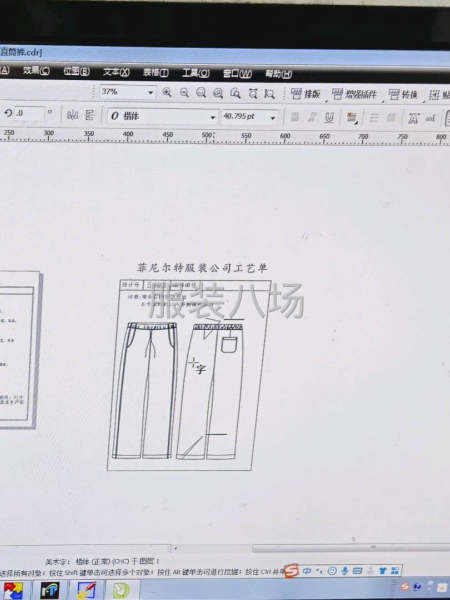Open the character formatting icon

point(413,118)
